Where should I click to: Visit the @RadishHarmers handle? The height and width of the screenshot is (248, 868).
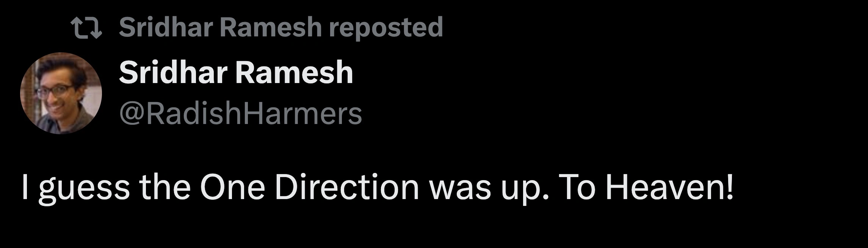(240, 114)
